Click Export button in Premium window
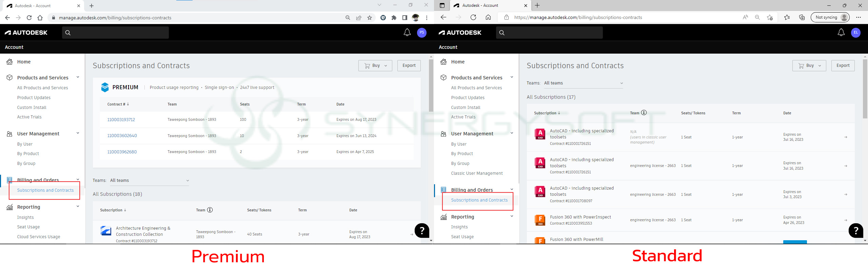Screen dimensions: 868x266 (x=409, y=65)
